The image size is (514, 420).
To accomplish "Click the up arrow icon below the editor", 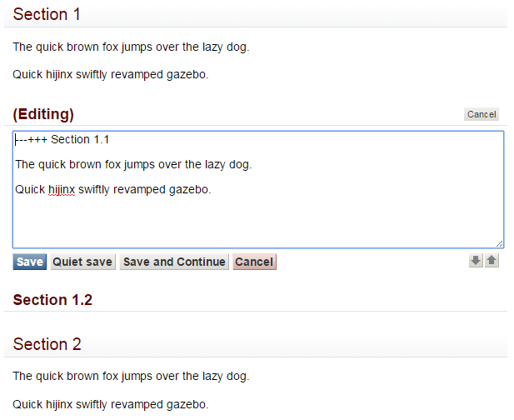I will coord(492,261).
